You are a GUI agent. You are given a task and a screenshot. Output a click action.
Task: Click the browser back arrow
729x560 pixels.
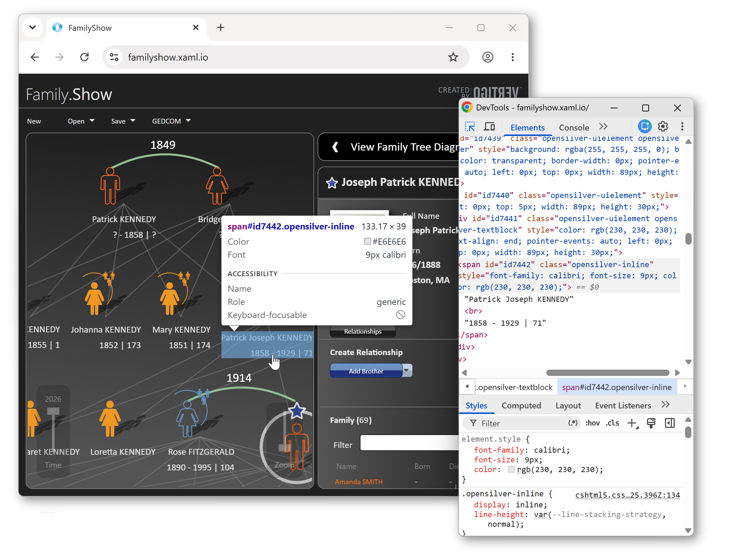tap(35, 57)
